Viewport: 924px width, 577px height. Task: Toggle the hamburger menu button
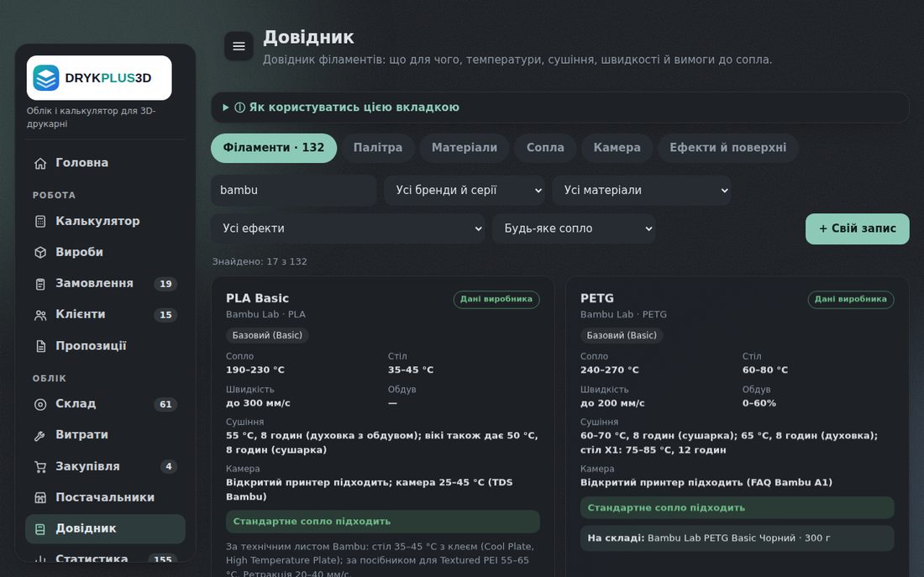point(239,46)
